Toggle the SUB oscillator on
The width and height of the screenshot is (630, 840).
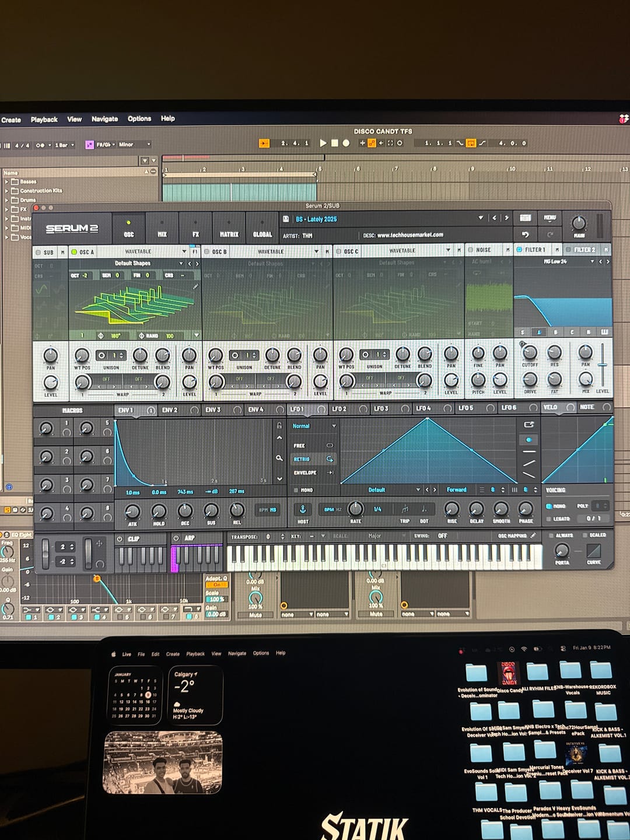(x=38, y=253)
